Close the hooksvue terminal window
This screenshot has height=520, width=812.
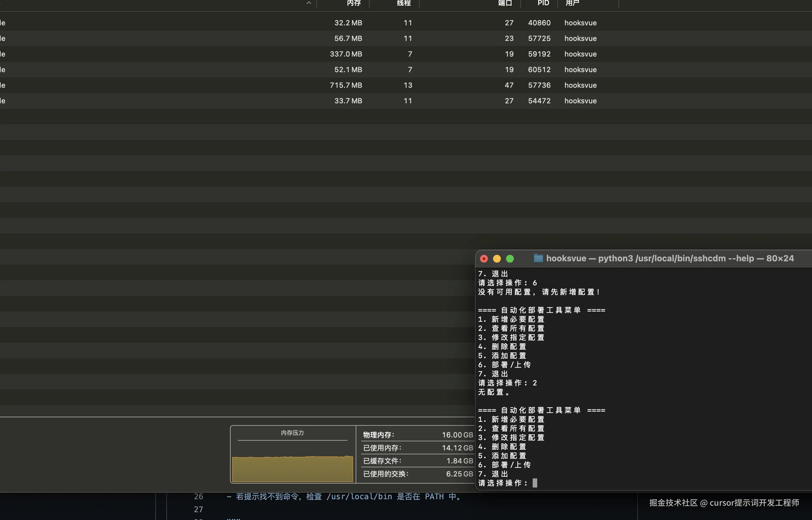[484, 259]
